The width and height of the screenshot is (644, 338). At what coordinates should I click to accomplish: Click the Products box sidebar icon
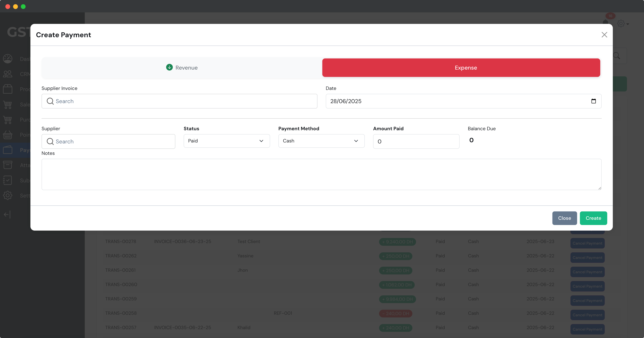(x=8, y=89)
